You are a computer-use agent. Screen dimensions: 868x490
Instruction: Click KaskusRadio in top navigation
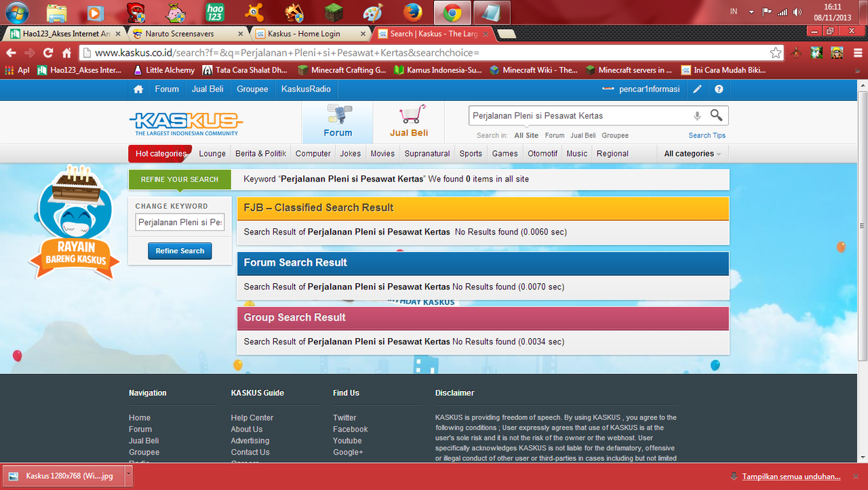pos(306,89)
